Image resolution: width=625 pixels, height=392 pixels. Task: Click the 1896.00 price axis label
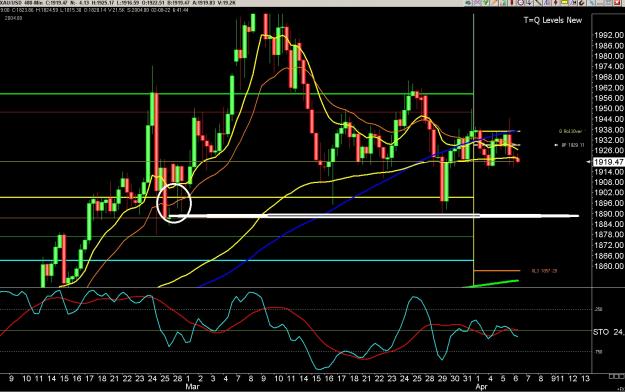(x=609, y=203)
